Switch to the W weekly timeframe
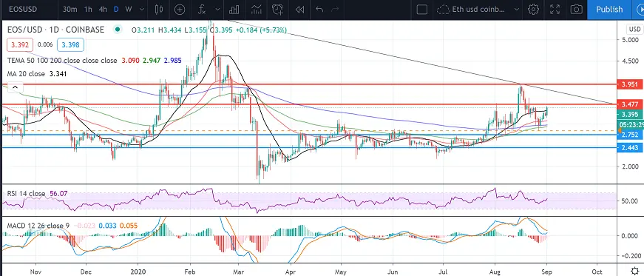644x276 pixels. click(129, 9)
